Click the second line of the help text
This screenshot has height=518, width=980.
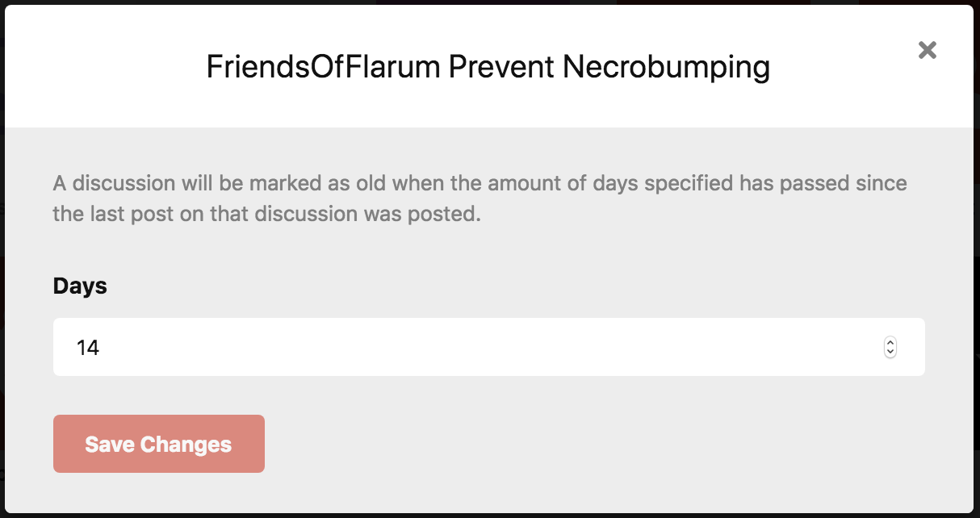[266, 216]
